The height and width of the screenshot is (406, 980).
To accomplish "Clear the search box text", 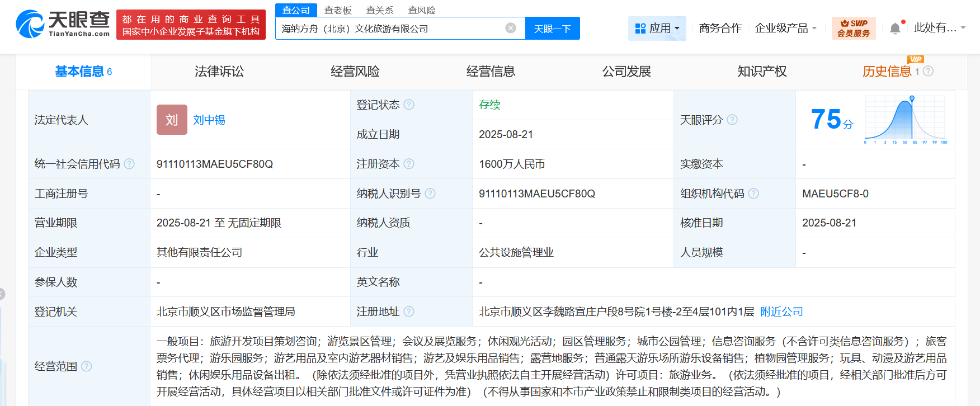I will coord(510,28).
